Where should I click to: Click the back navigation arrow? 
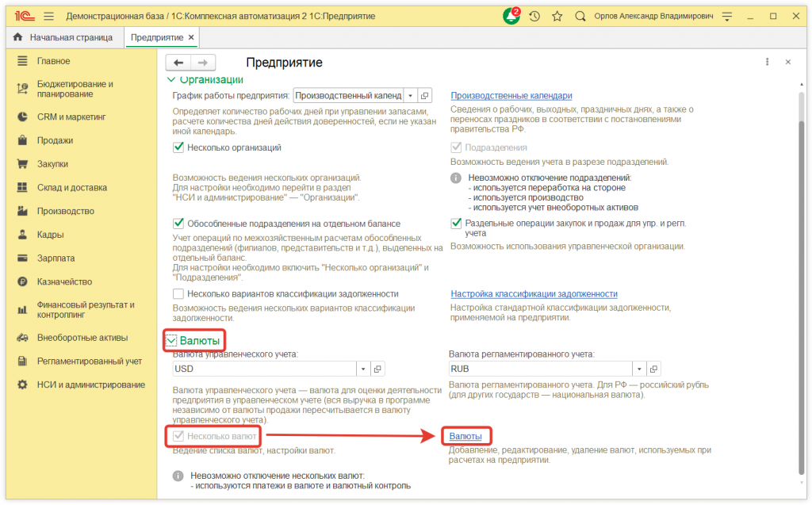point(177,62)
